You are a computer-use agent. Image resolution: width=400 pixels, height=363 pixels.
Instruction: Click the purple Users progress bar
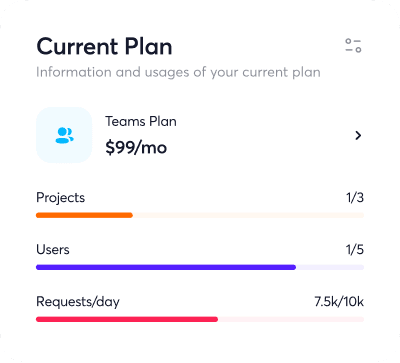click(166, 267)
